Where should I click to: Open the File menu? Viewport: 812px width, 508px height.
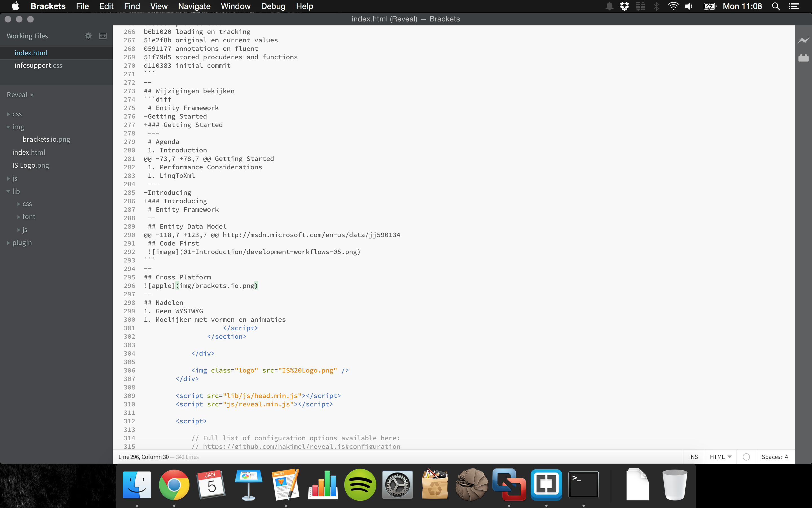coord(82,6)
